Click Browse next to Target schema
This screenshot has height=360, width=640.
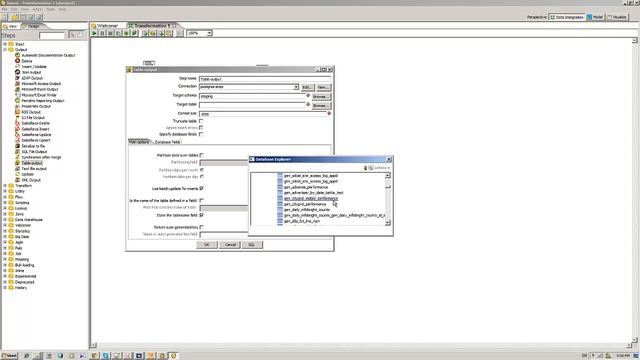(x=321, y=96)
